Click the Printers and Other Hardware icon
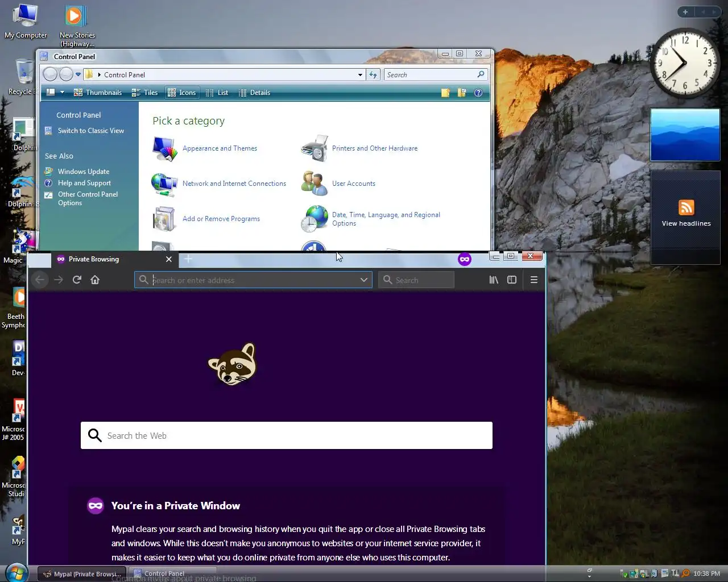This screenshot has width=728, height=582. click(x=315, y=149)
